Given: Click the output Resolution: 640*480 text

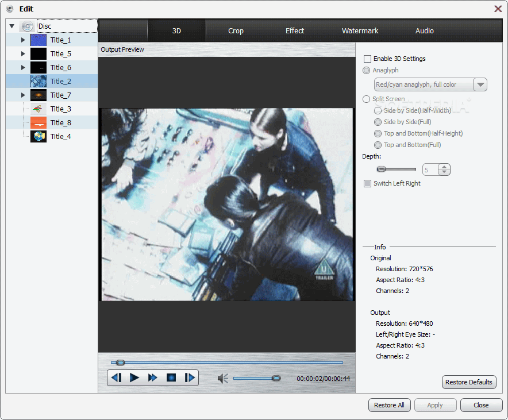Looking at the screenshot, I should (404, 323).
